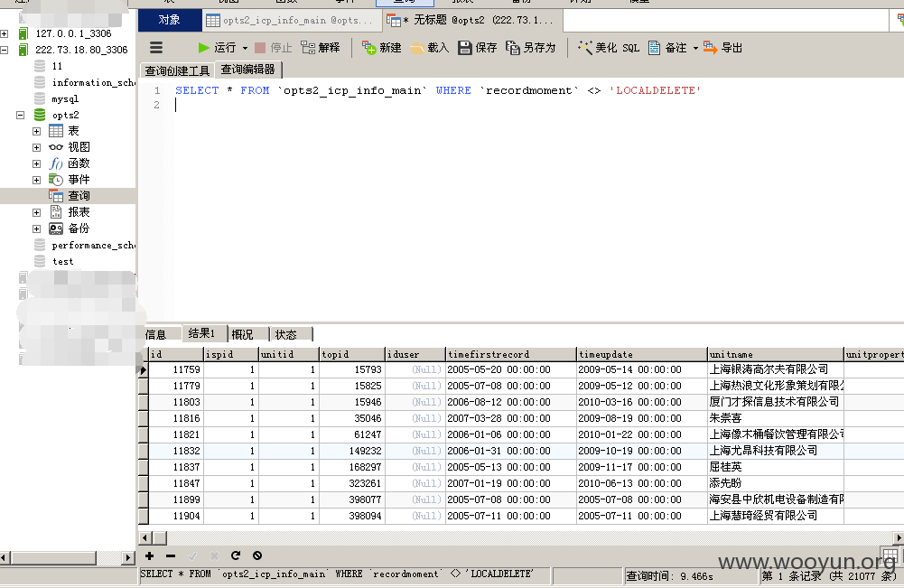Select the 无标题 @opts2 query tab
This screenshot has height=588, width=904.
tap(471, 20)
